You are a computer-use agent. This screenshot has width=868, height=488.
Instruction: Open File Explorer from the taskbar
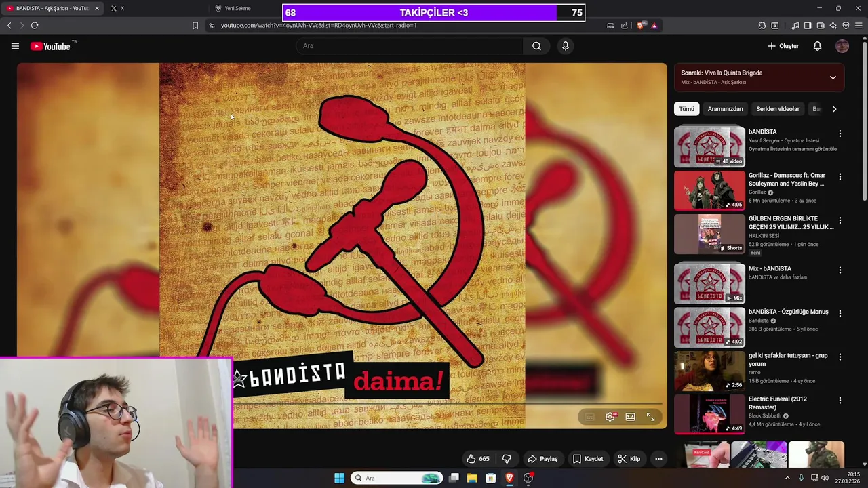472,478
